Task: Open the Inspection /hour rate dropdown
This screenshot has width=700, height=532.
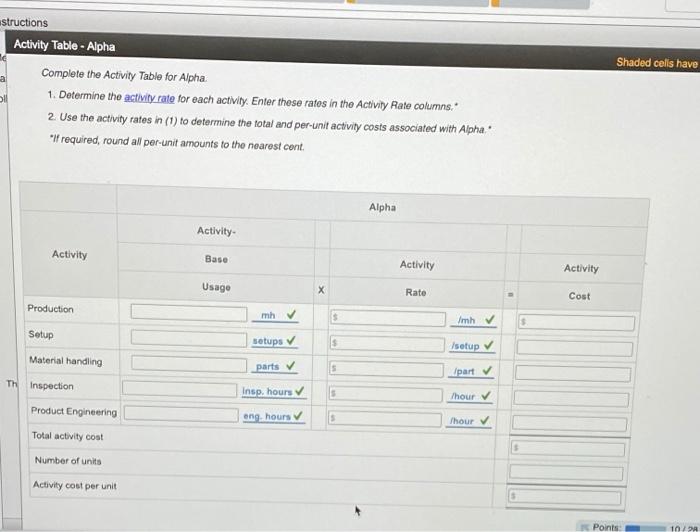Action: [463, 396]
